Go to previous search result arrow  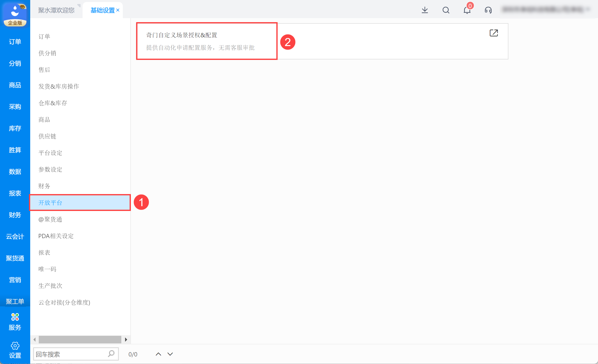click(x=158, y=354)
